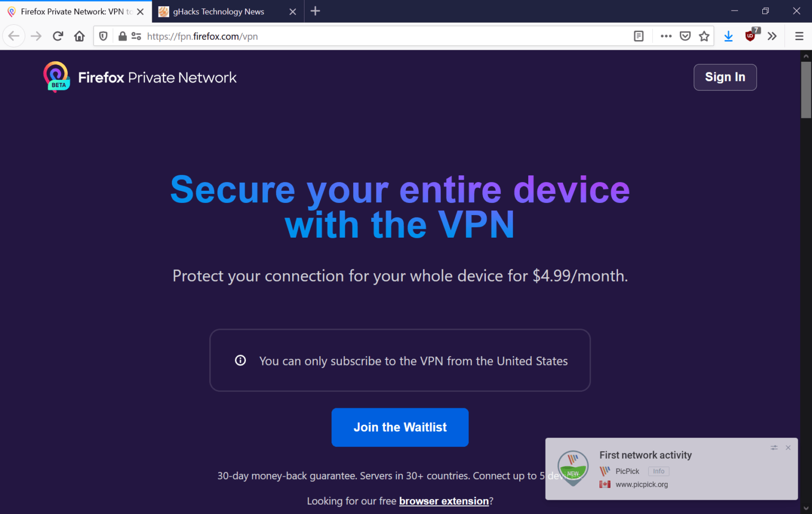Click the padlock to view connection security
Image resolution: width=812 pixels, height=514 pixels.
pos(122,36)
